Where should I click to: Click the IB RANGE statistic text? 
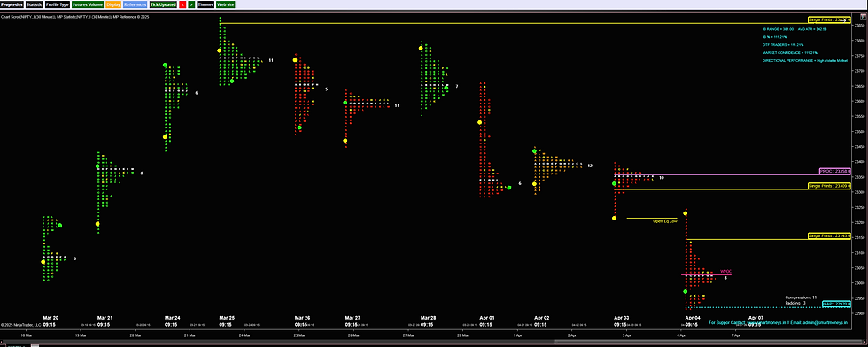click(778, 29)
